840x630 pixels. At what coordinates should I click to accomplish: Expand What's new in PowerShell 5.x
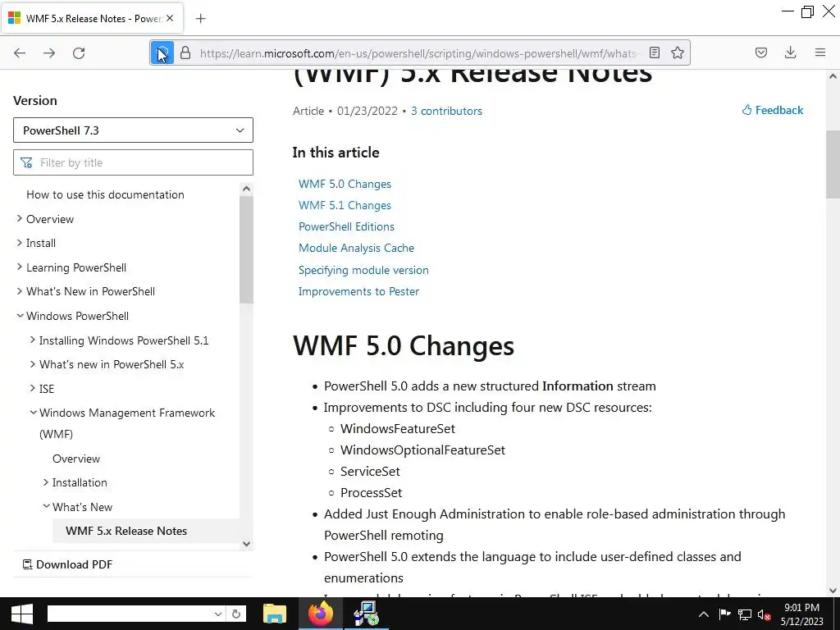tap(33, 363)
